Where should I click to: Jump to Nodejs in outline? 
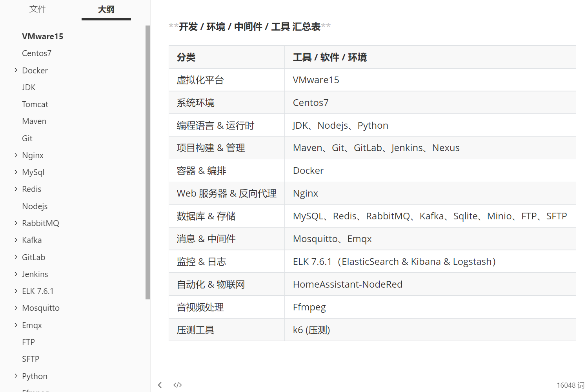point(35,206)
